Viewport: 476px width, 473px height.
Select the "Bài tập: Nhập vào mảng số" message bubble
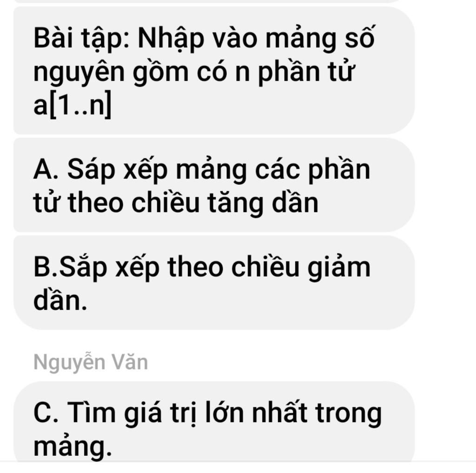point(214,71)
